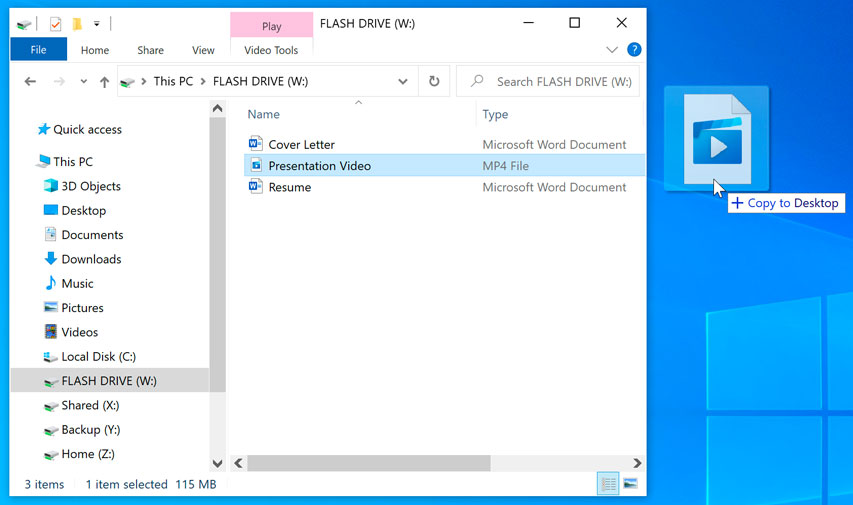Open Quick access in navigation pane
The height and width of the screenshot is (505, 853).
(87, 130)
